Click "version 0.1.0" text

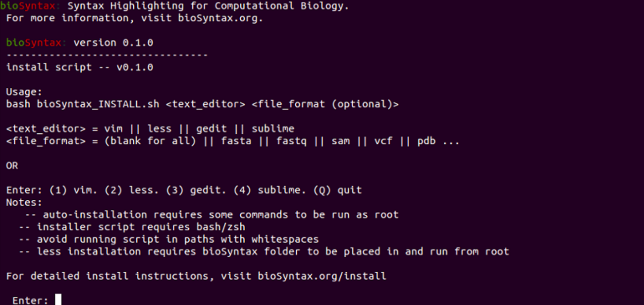[x=113, y=43]
